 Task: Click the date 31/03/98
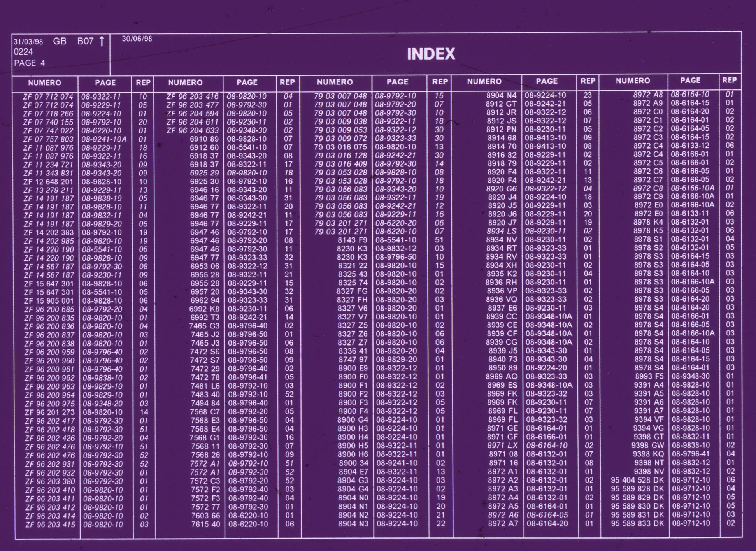28,42
